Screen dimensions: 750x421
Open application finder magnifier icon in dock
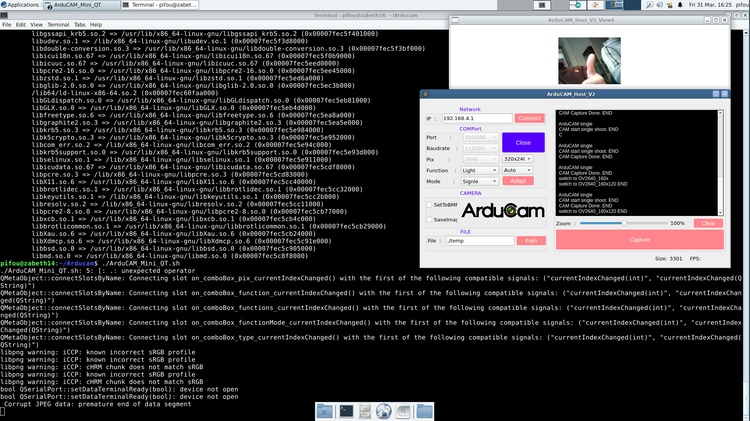point(403,411)
